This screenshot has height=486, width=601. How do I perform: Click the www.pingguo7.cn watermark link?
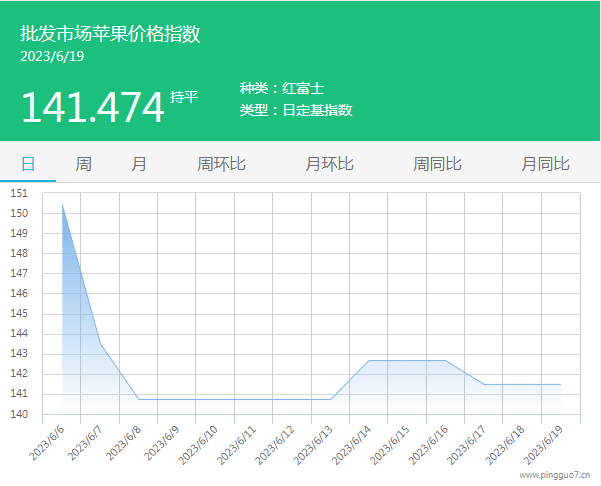click(554, 476)
